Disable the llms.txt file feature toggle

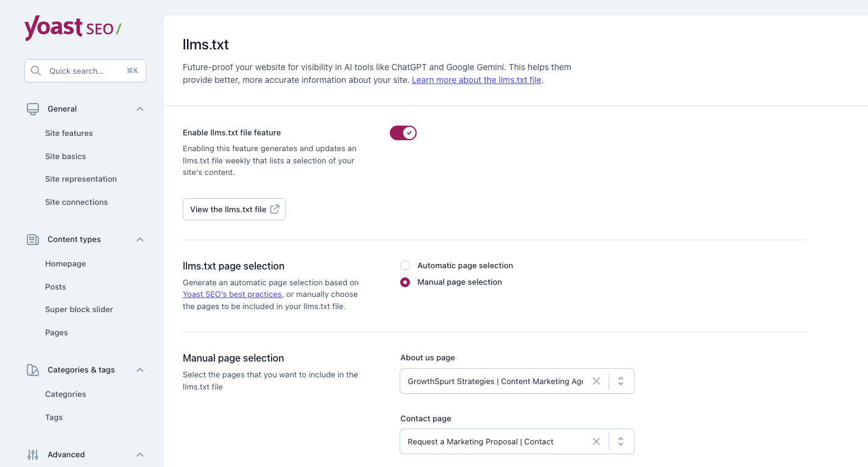(x=403, y=132)
